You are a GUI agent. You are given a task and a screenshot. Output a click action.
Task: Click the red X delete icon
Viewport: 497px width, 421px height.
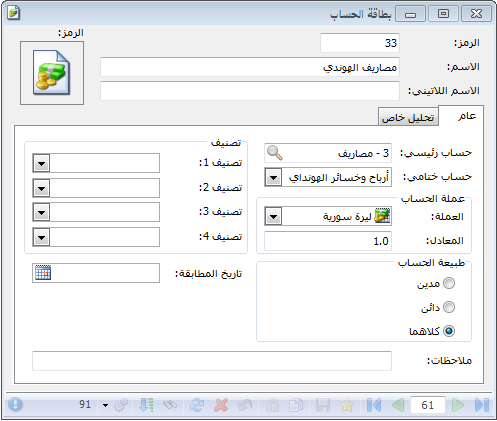(x=221, y=405)
